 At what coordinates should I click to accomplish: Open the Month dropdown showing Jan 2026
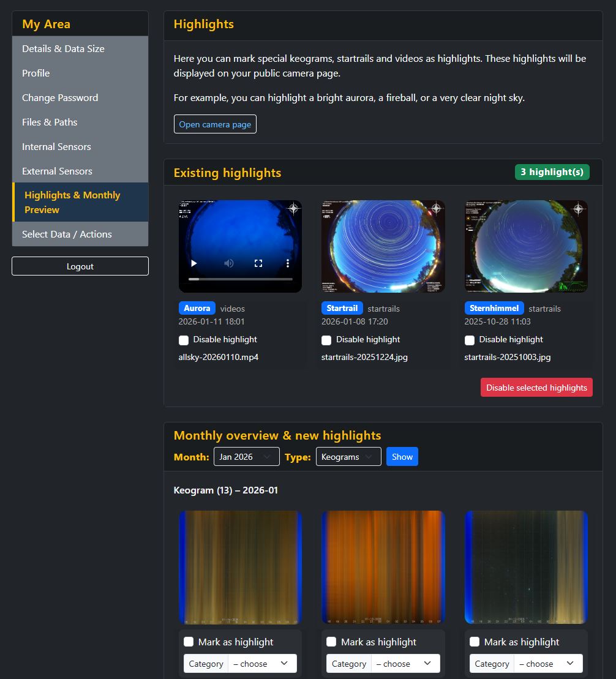click(246, 456)
